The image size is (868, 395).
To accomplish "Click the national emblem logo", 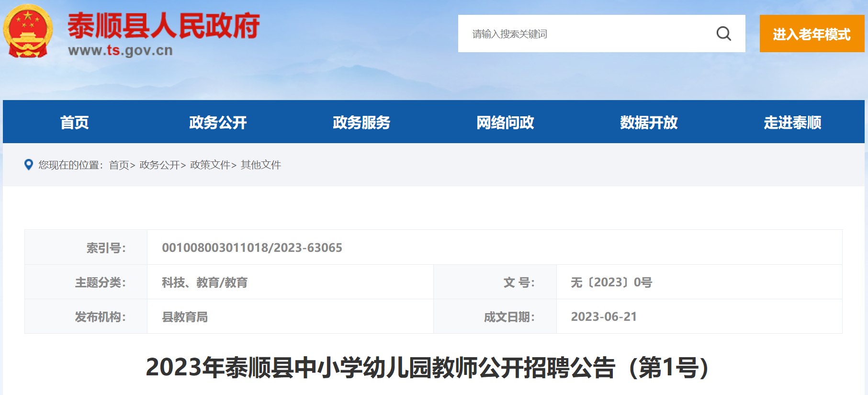I will (x=28, y=31).
